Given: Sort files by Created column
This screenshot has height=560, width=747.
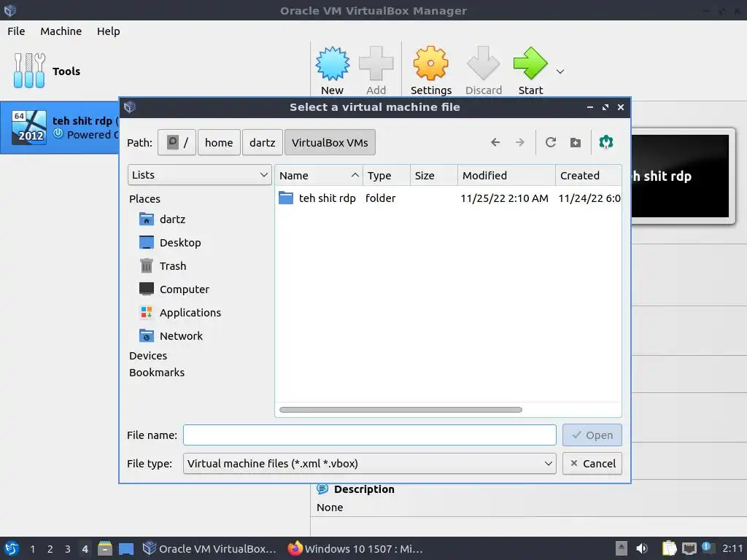Looking at the screenshot, I should (x=589, y=175).
